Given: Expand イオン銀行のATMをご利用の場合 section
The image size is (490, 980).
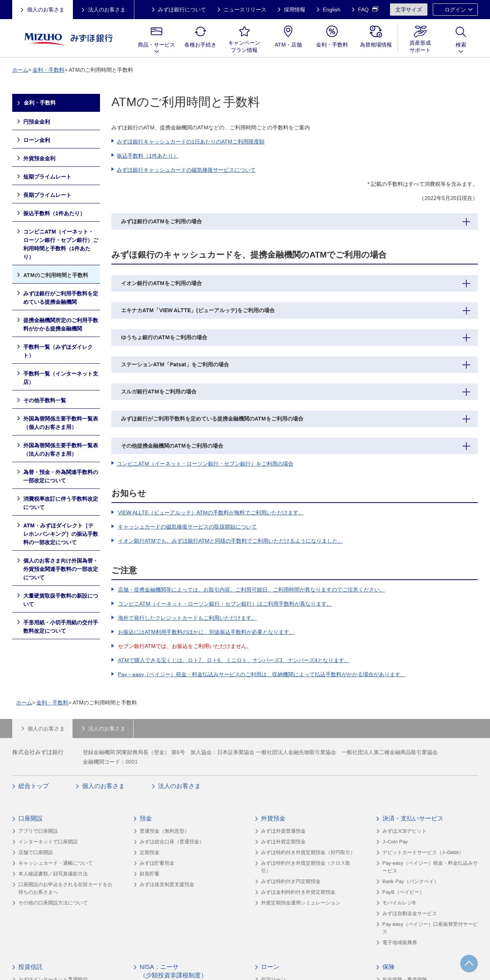Looking at the screenshot, I should (x=295, y=284).
